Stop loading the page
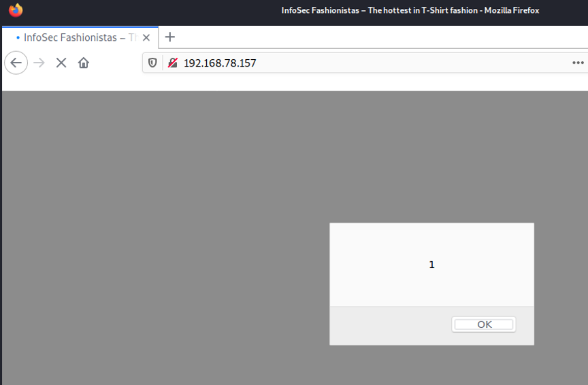The height and width of the screenshot is (385, 588). (61, 63)
